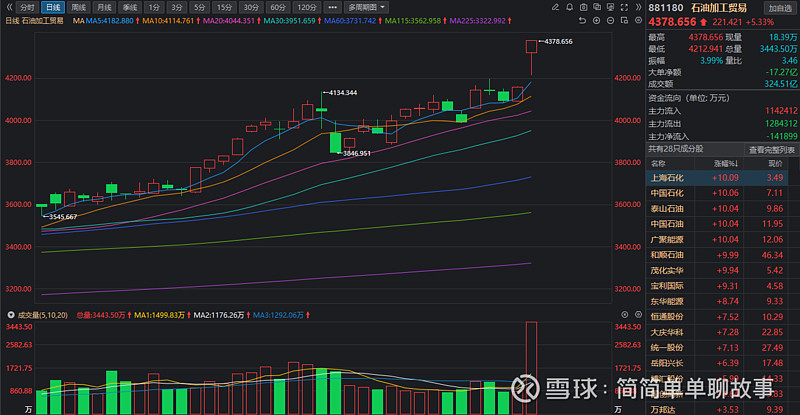
Task: Open the 多周期图 dropdown
Action: (x=366, y=7)
